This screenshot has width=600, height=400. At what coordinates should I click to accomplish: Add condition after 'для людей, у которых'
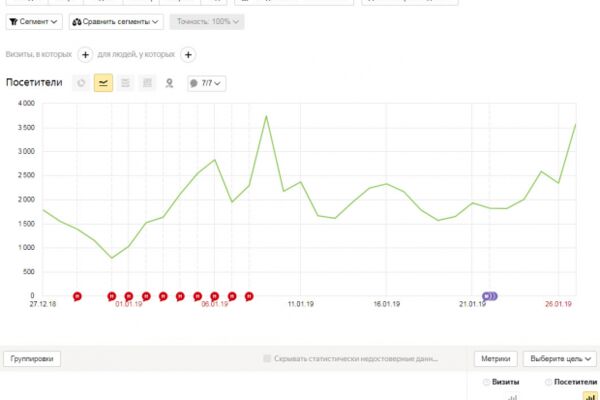click(188, 55)
